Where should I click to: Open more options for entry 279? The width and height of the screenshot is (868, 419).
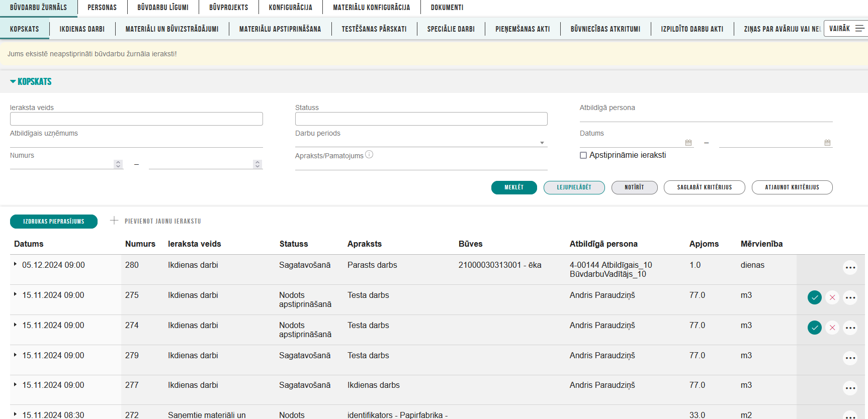(x=850, y=358)
